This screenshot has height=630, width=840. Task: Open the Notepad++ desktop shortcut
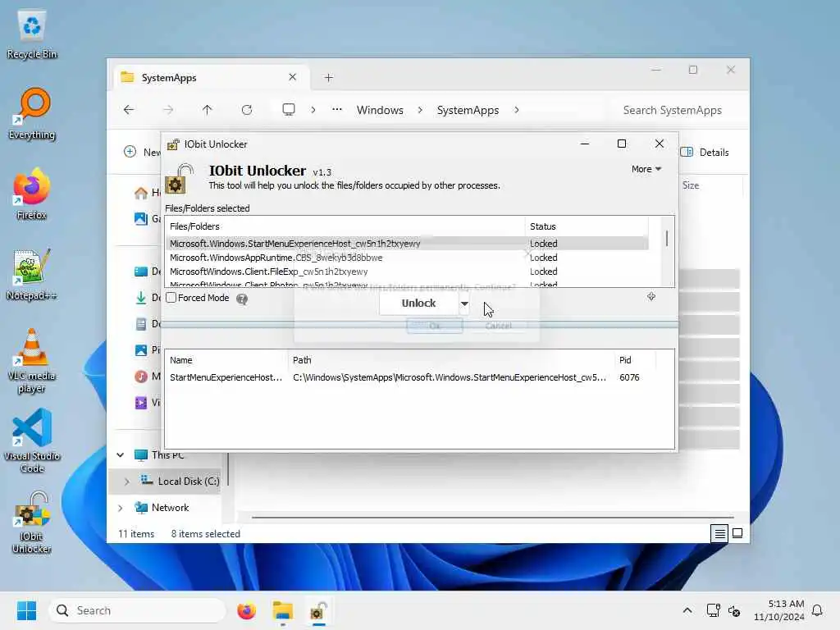(x=32, y=274)
